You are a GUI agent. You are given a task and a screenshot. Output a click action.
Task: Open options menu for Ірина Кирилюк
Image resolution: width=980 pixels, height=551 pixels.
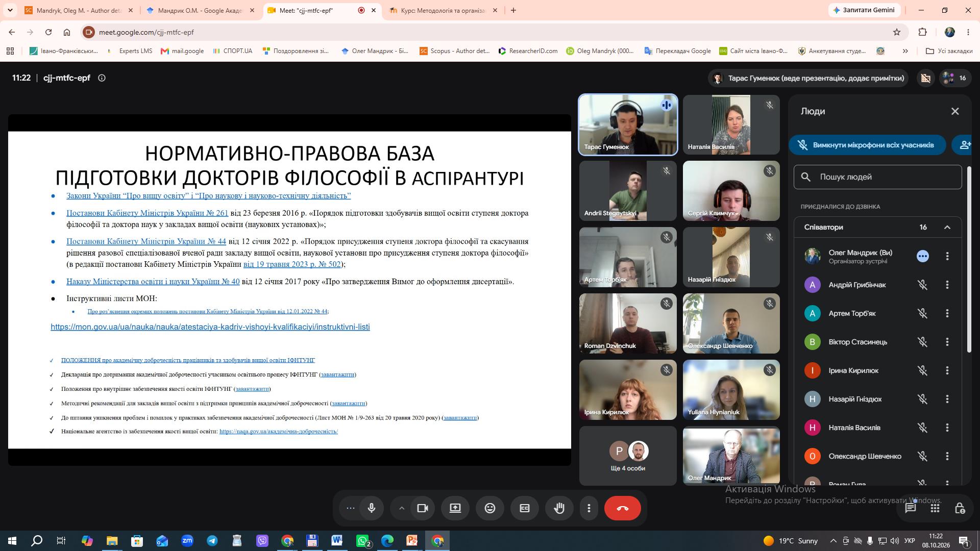pyautogui.click(x=947, y=370)
